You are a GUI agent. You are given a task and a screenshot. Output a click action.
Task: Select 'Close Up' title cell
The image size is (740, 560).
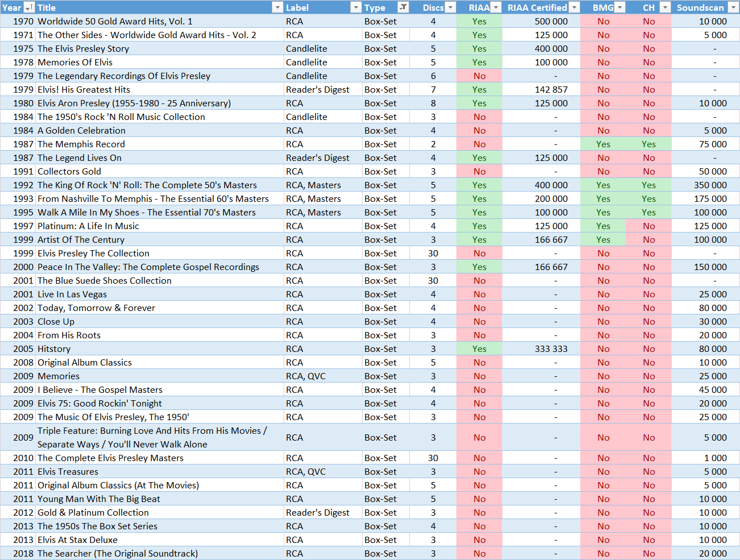click(160, 321)
